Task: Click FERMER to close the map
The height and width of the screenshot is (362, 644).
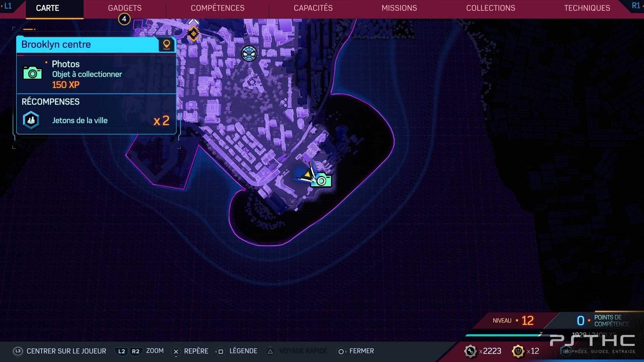Action: tap(362, 351)
